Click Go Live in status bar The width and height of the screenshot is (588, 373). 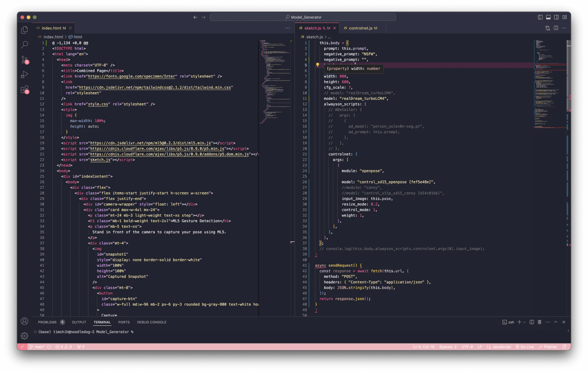coord(525,347)
